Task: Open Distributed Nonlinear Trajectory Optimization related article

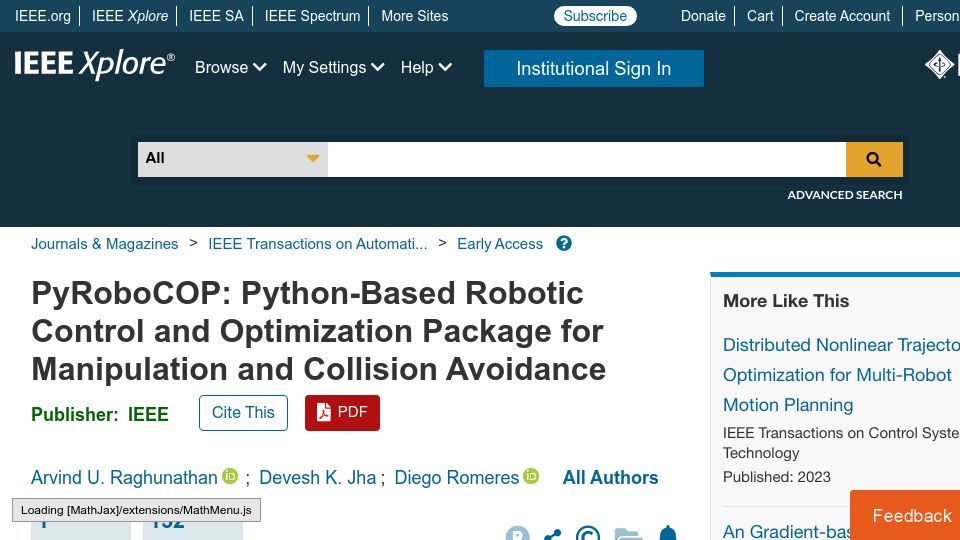Action: point(841,375)
